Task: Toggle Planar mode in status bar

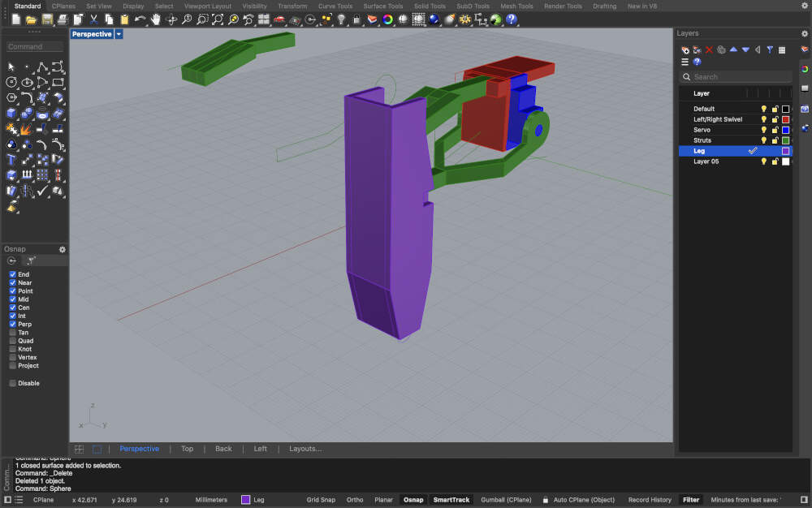Action: (384, 500)
